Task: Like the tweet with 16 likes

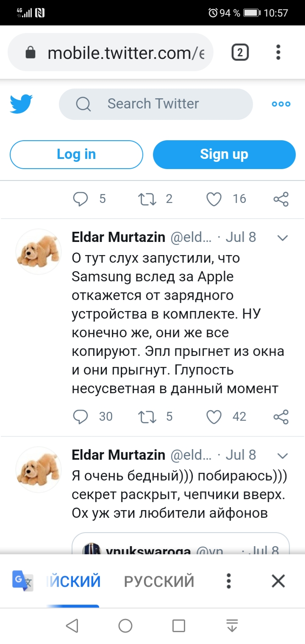Action: (214, 199)
